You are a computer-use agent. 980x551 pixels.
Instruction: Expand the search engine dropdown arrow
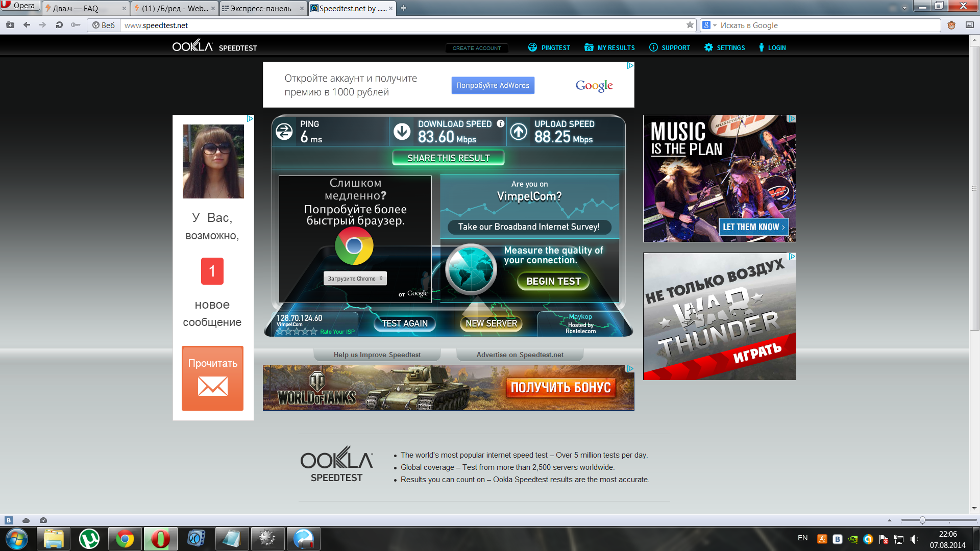coord(715,25)
